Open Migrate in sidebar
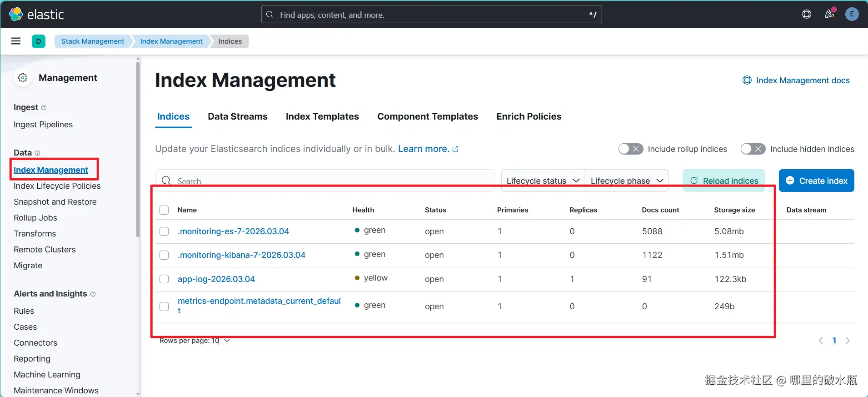This screenshot has width=868, height=397. point(28,266)
